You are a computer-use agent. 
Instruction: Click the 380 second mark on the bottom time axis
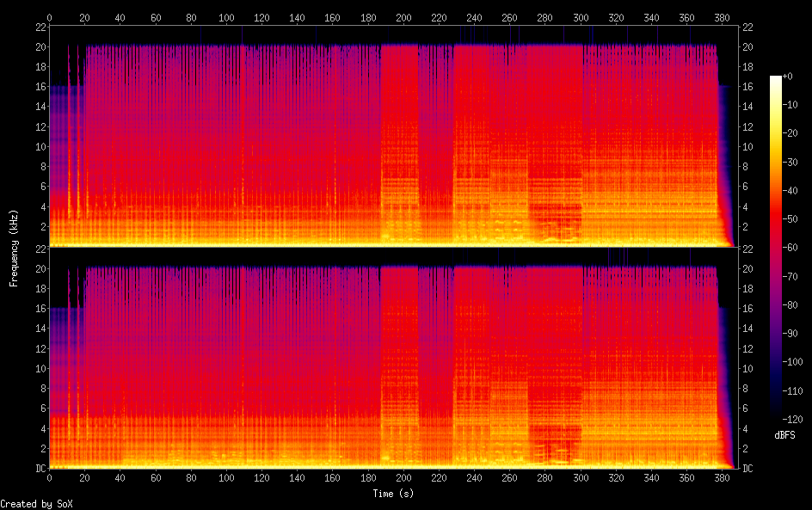click(723, 477)
